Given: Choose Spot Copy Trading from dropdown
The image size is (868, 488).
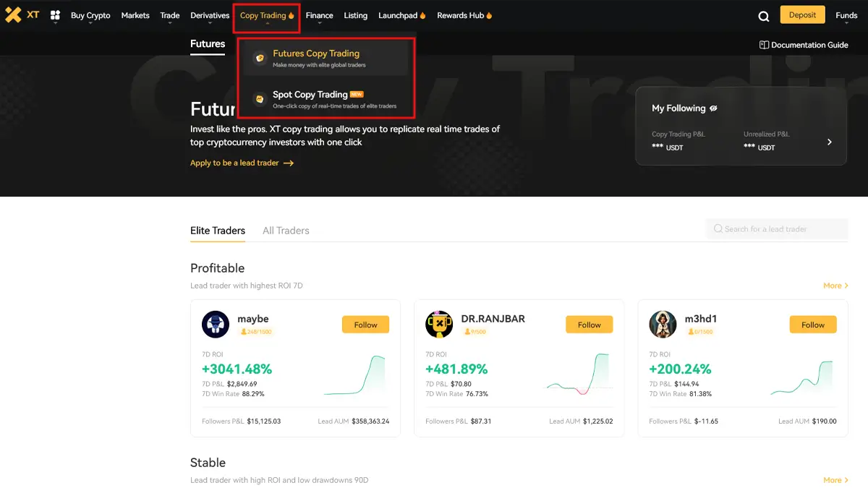Looking at the screenshot, I should click(x=325, y=99).
